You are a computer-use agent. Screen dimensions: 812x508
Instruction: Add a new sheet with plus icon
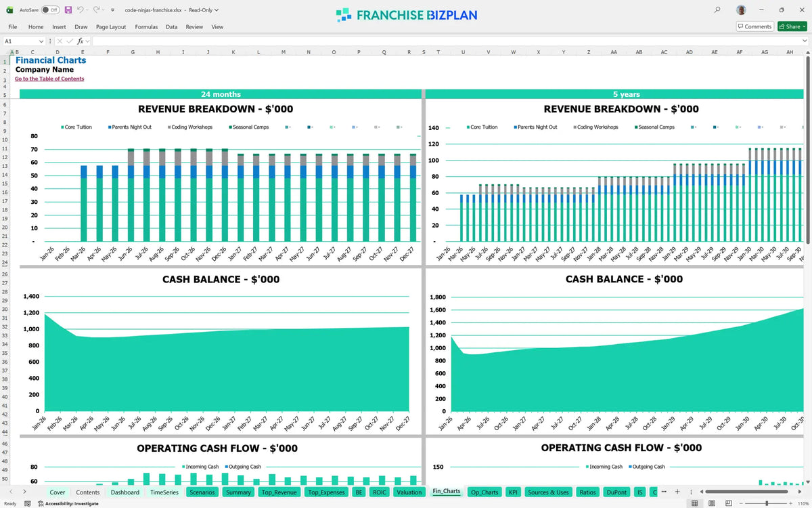point(677,492)
